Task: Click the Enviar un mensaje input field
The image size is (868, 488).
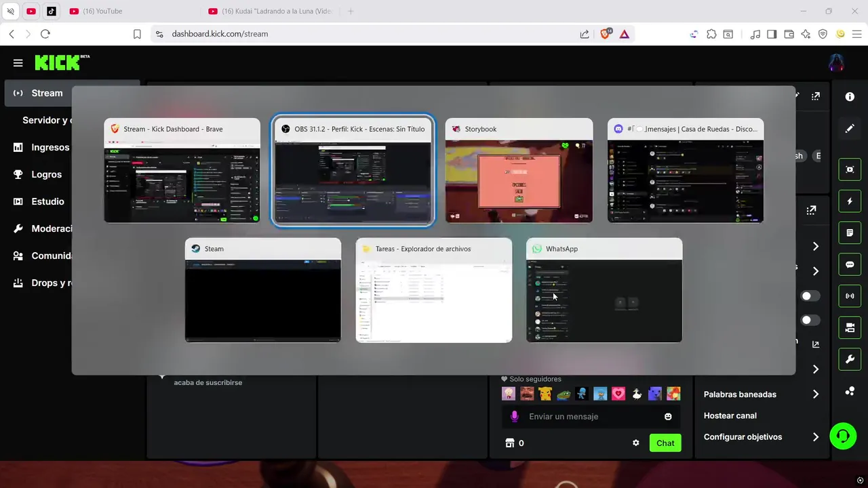Action: coord(590,416)
